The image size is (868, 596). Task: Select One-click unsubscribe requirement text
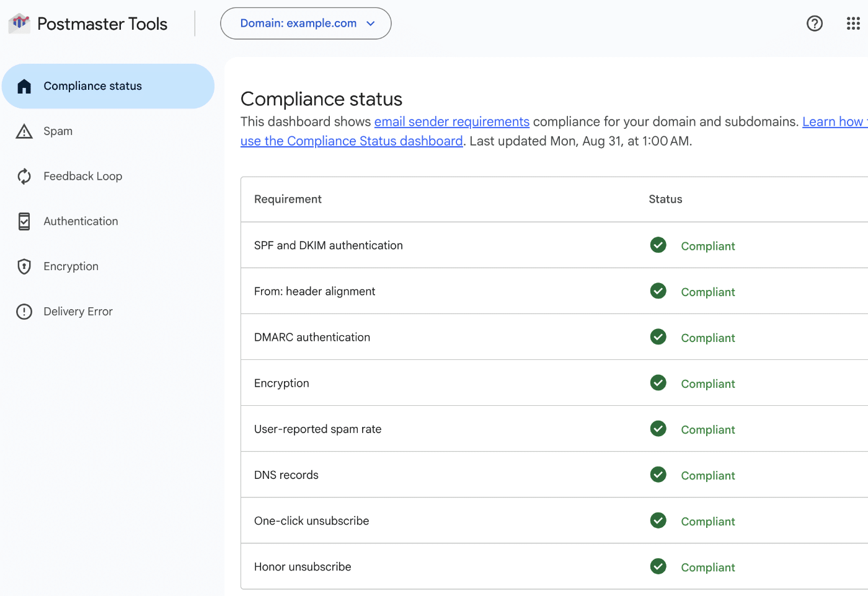point(311,520)
